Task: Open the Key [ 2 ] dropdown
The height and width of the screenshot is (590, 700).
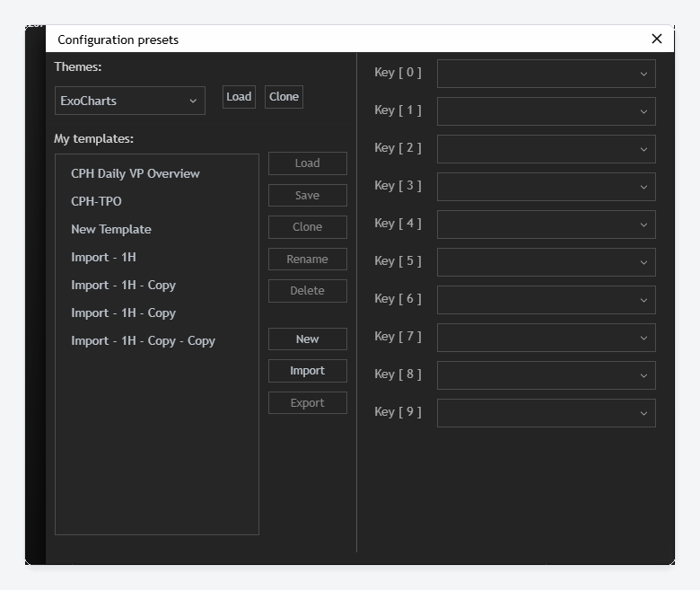Action: pos(547,149)
